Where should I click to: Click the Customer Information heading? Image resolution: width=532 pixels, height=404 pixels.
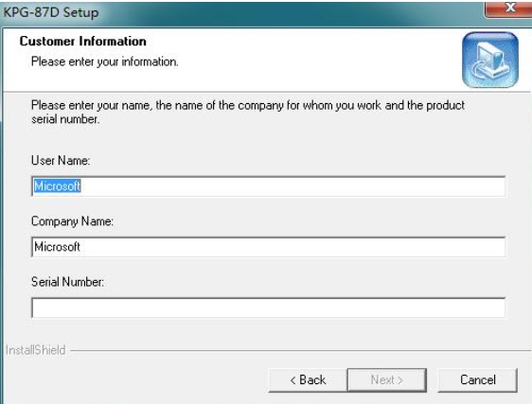click(82, 42)
